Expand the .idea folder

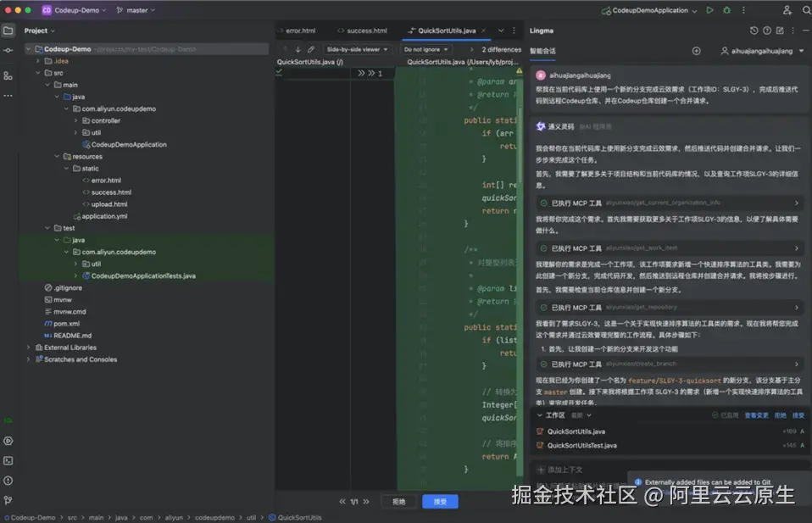point(38,60)
